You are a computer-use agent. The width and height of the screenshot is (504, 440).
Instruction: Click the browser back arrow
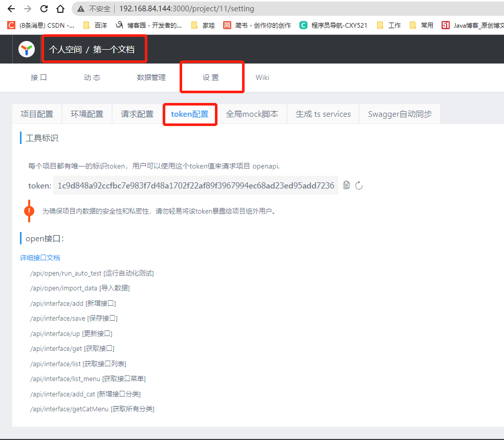(11, 9)
